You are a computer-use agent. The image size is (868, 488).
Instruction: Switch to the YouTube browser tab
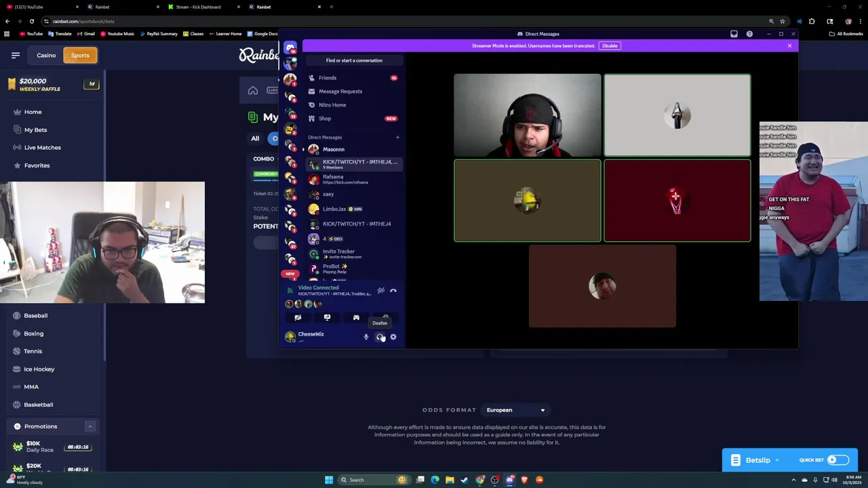[41, 7]
